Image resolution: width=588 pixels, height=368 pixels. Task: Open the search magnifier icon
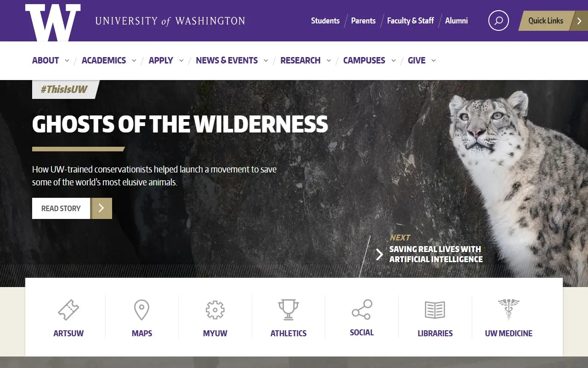pyautogui.click(x=498, y=21)
